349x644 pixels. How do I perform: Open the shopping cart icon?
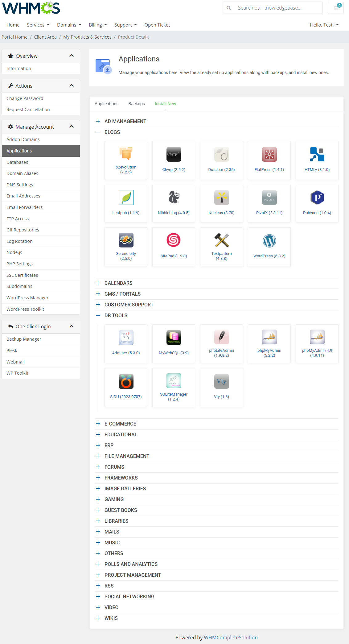coord(336,8)
